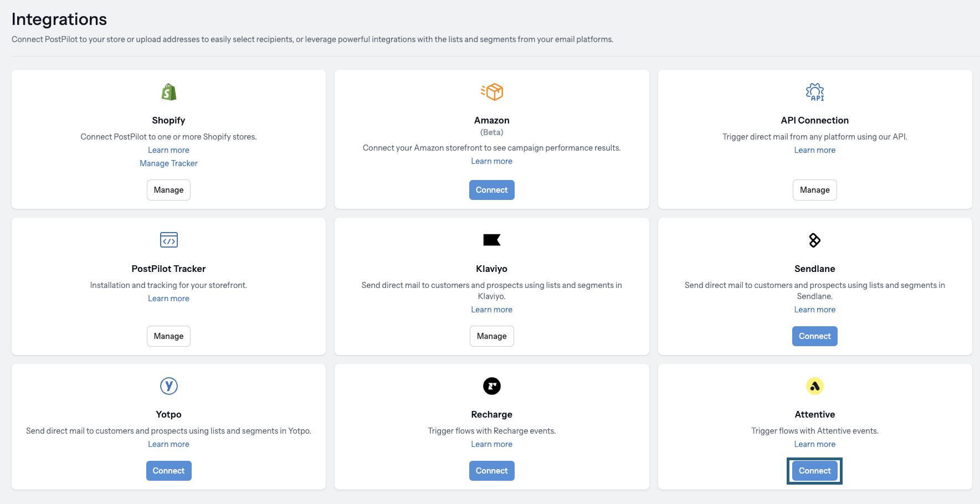
Task: Click the Yotpo card title
Action: (x=169, y=414)
